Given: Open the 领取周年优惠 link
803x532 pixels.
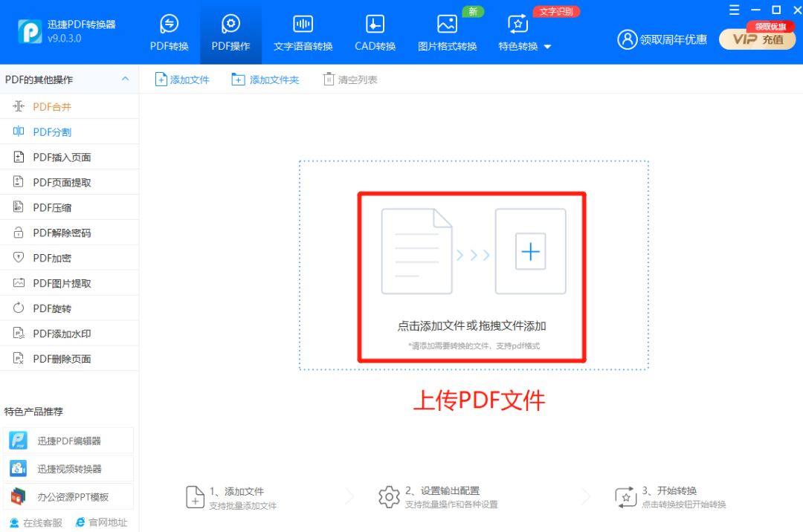Looking at the screenshot, I should 673,39.
